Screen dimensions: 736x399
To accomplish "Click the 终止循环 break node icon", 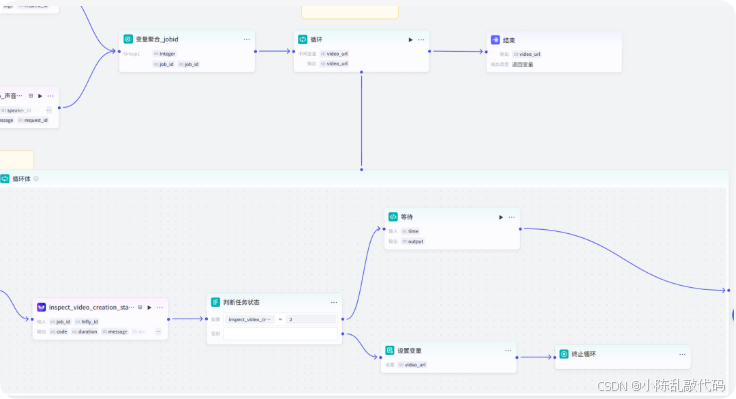I will tap(564, 354).
